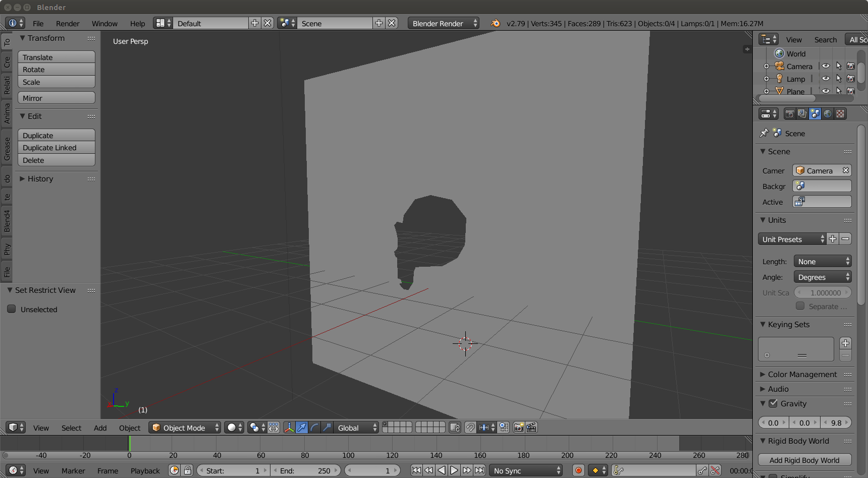Toggle the 3D manipulator axes icon
This screenshot has height=478, width=868.
point(289,428)
